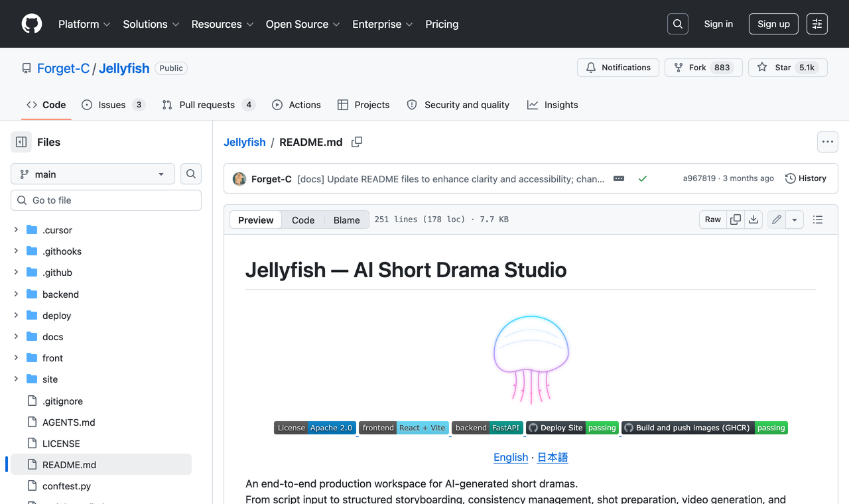Fork the repository
849x504 pixels.
click(704, 68)
